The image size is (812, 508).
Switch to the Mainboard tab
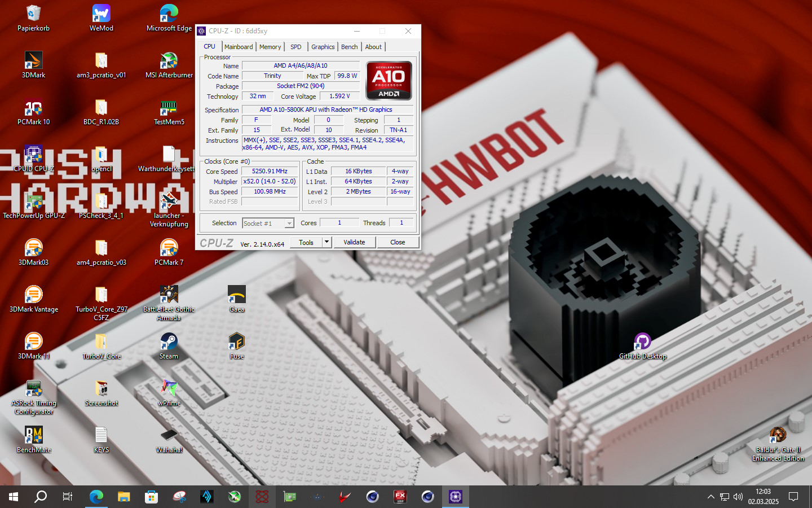coord(239,47)
